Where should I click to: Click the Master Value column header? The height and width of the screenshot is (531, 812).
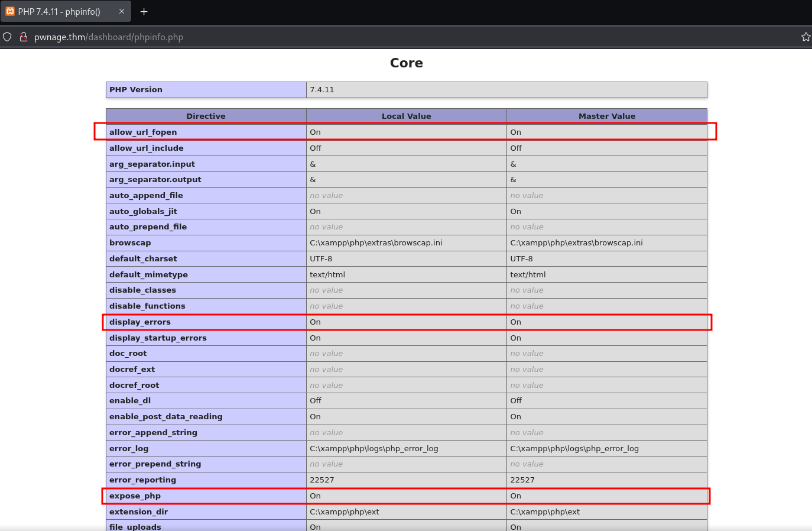tap(606, 116)
